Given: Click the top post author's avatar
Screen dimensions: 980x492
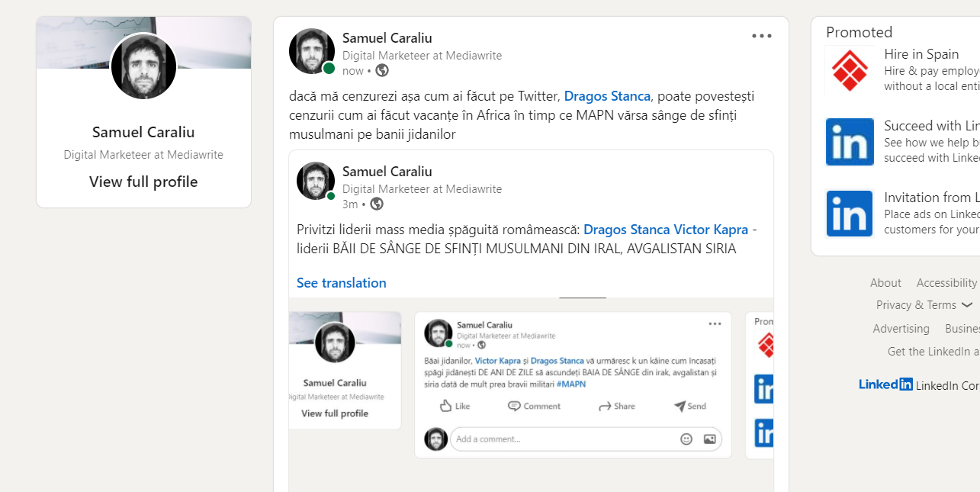Looking at the screenshot, I should tap(312, 51).
